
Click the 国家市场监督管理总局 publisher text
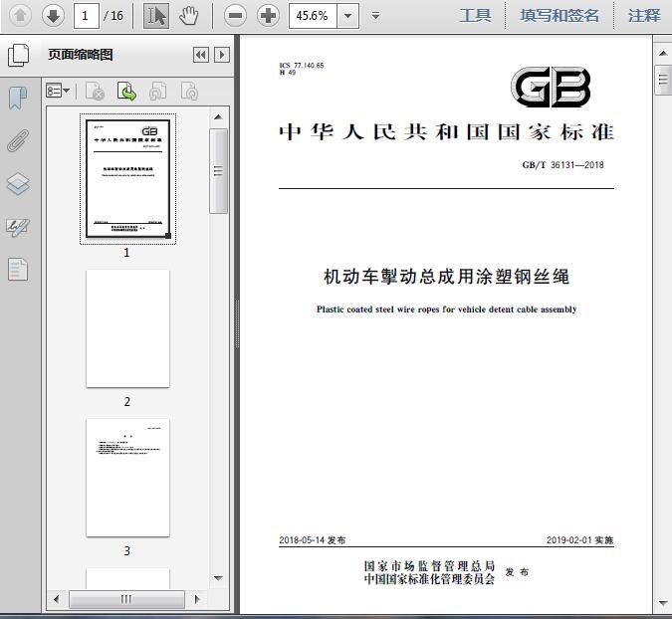coord(429,566)
